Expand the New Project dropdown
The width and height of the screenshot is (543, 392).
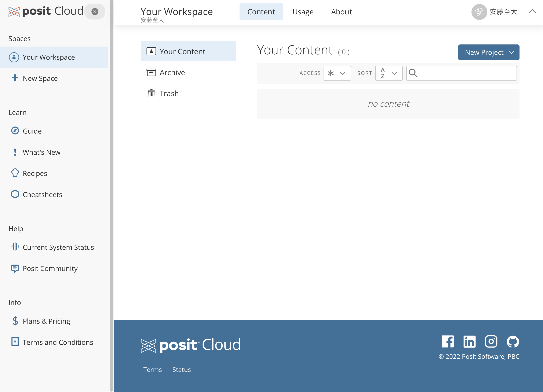pyautogui.click(x=488, y=52)
